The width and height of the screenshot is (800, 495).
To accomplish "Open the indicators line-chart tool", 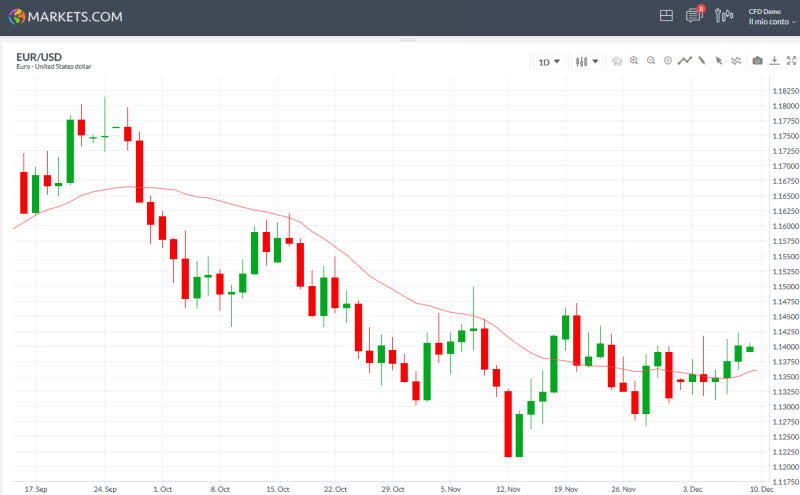I will coord(685,61).
